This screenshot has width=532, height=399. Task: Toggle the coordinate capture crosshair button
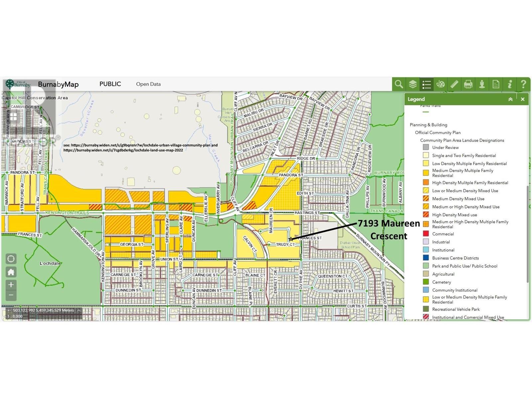pos(9,311)
